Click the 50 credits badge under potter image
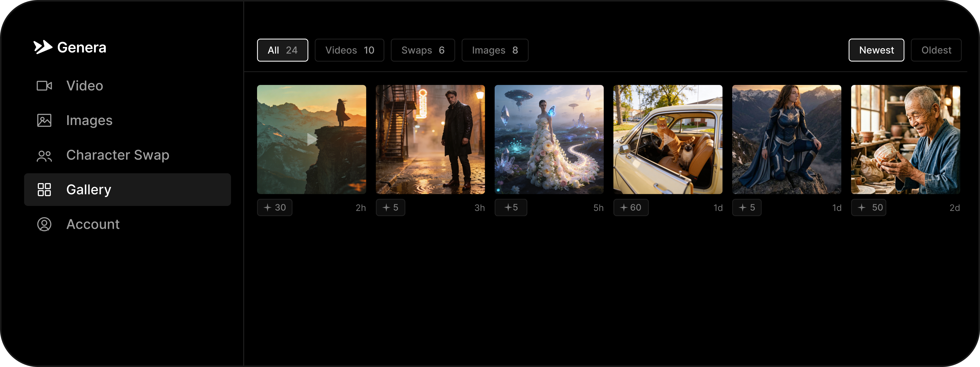 [868, 208]
